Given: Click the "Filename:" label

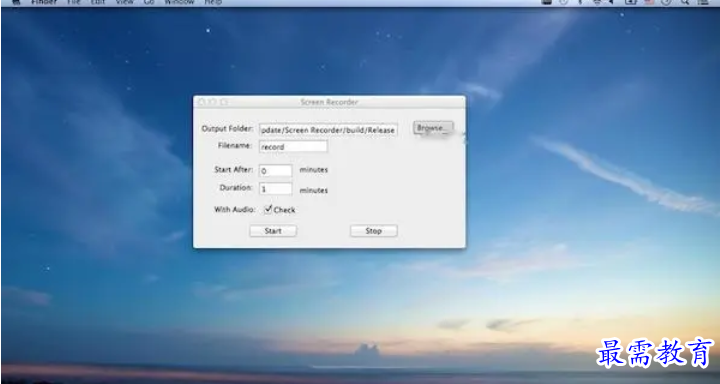Looking at the screenshot, I should 236,146.
